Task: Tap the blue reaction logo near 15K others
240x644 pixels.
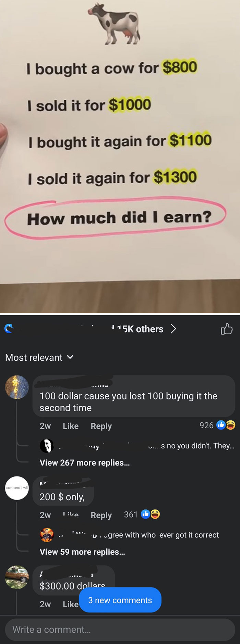Action: tap(9, 329)
